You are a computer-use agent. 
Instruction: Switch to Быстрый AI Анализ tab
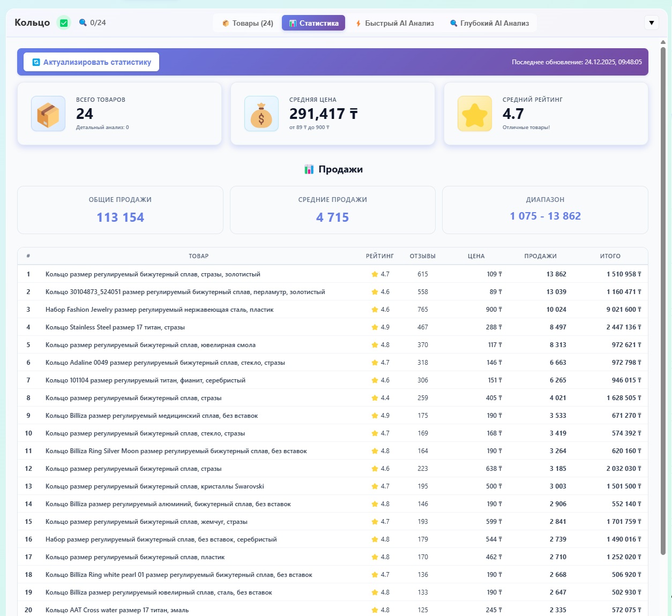pos(394,23)
